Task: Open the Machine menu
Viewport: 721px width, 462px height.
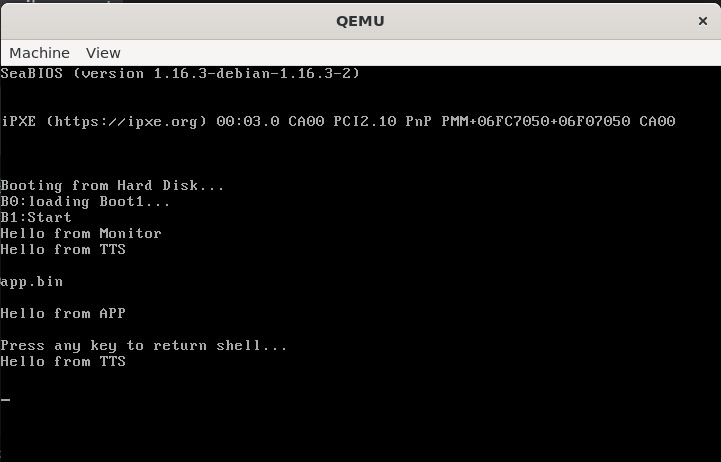Action: click(x=39, y=53)
